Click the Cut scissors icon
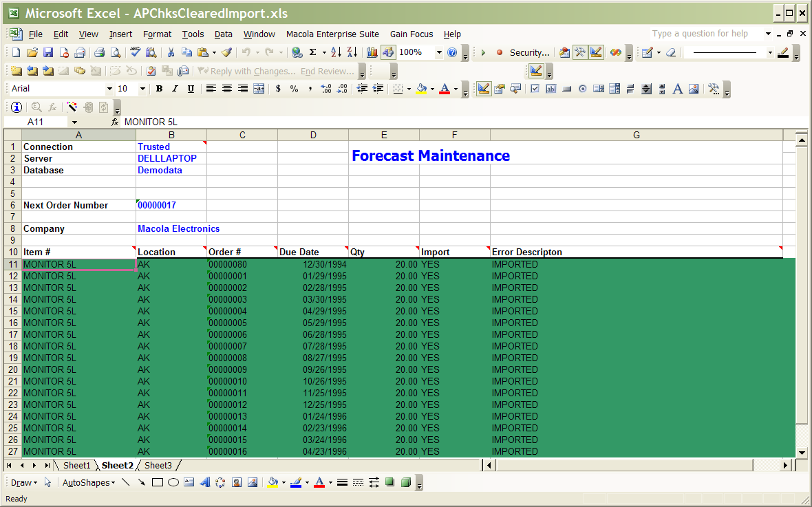Viewport: 812px width, 507px height. [171, 52]
